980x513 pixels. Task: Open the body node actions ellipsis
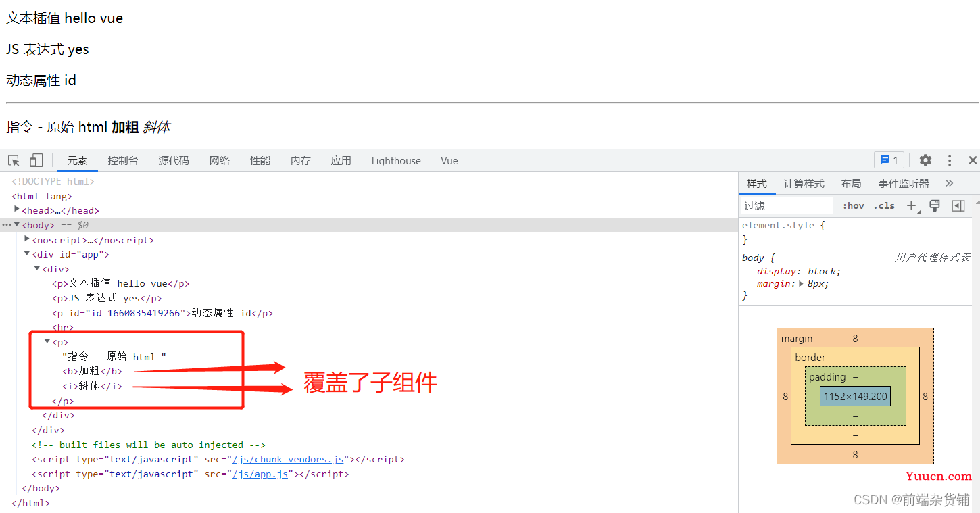click(x=6, y=225)
